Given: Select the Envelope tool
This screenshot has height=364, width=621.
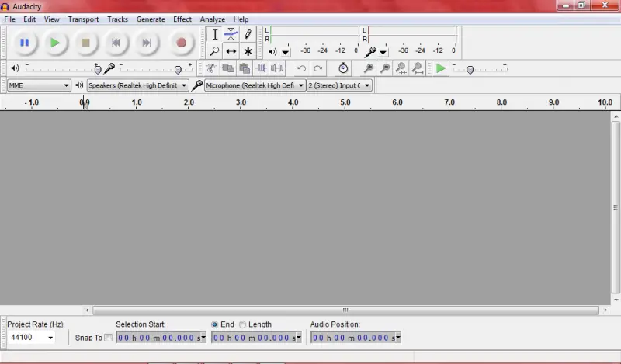Looking at the screenshot, I should (231, 34).
